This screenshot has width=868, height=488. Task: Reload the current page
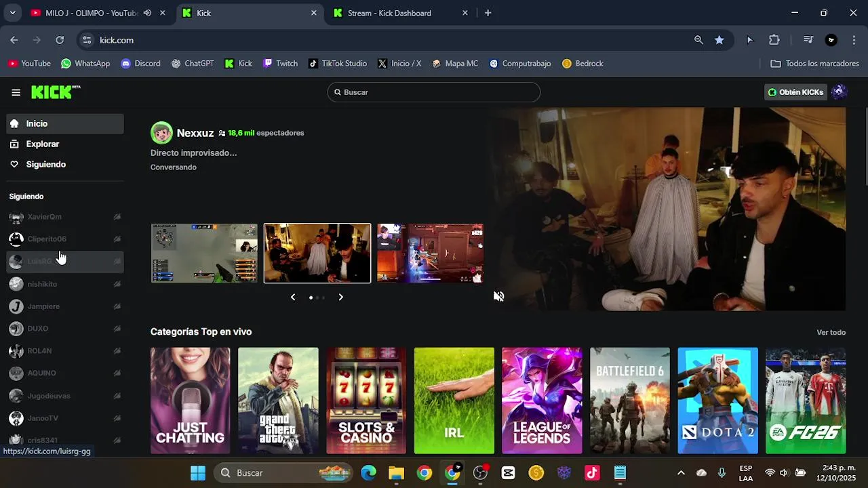[60, 40]
